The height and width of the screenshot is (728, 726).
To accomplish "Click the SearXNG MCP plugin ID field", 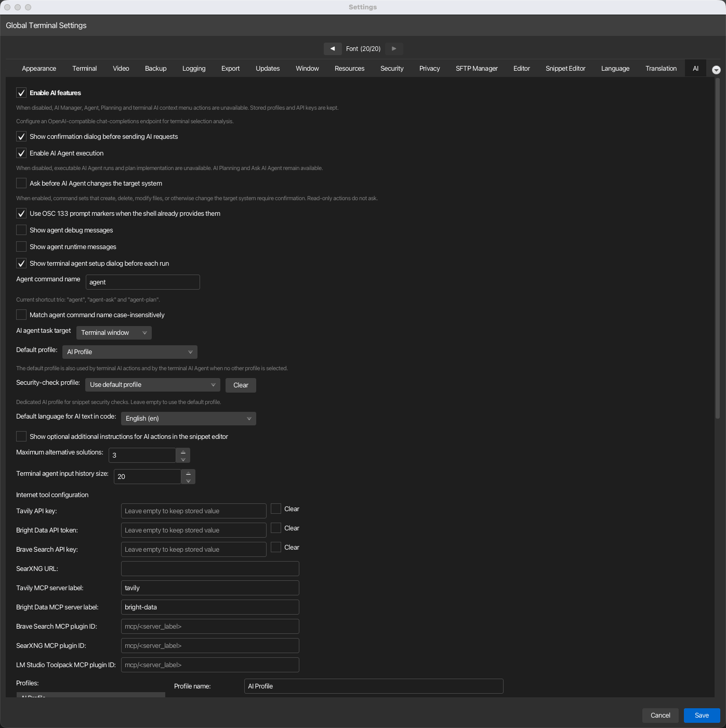I will click(210, 646).
